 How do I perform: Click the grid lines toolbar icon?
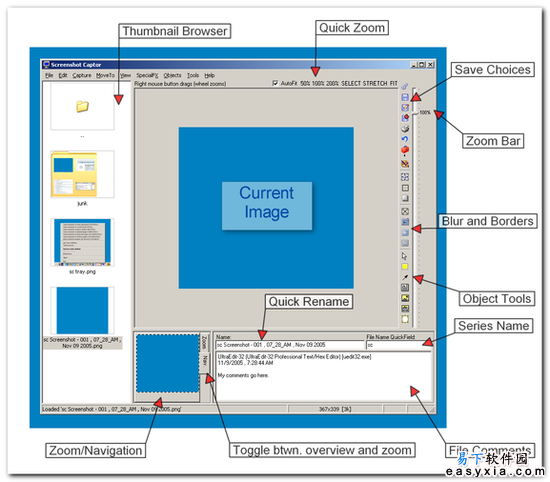[x=405, y=188]
